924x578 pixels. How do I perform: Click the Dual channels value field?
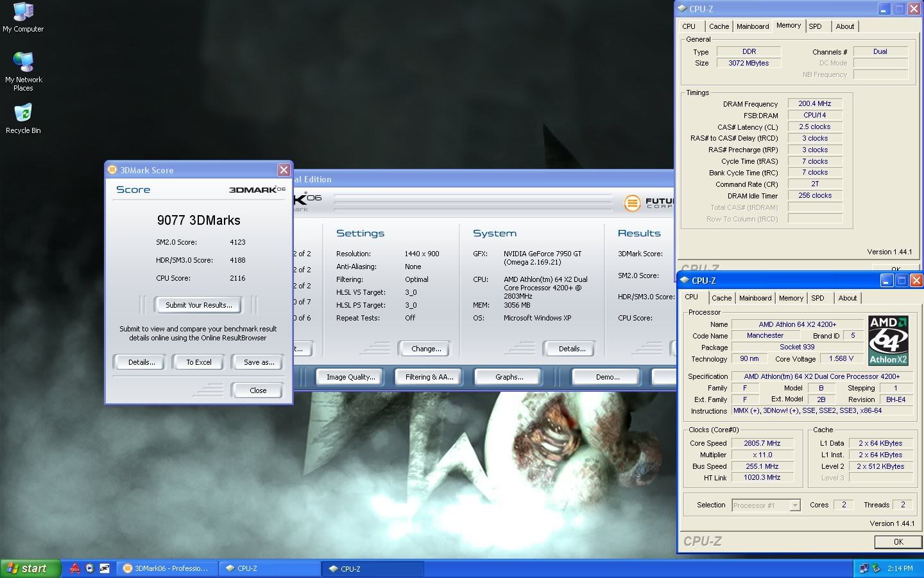(x=880, y=51)
